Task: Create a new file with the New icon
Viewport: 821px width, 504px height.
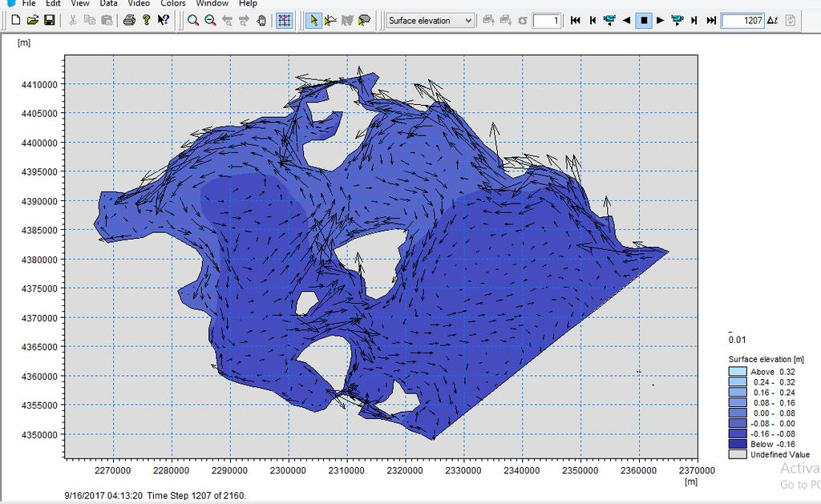Action: 16,20
